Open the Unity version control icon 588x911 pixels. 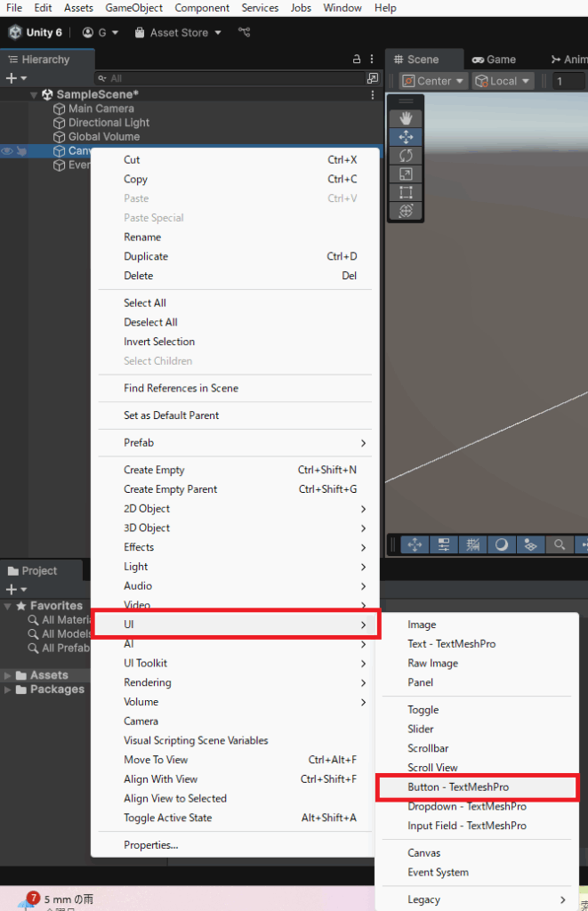pos(244,33)
